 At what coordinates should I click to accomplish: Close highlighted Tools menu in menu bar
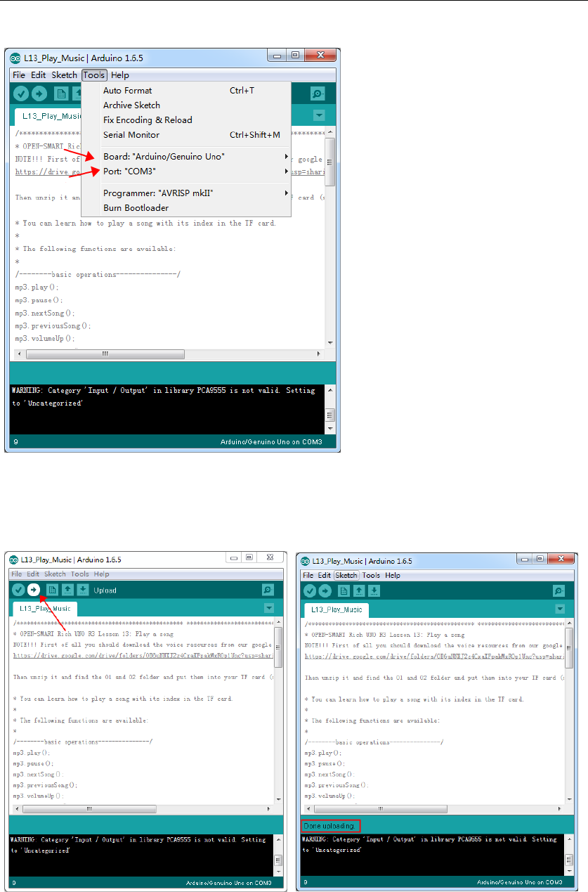click(93, 75)
